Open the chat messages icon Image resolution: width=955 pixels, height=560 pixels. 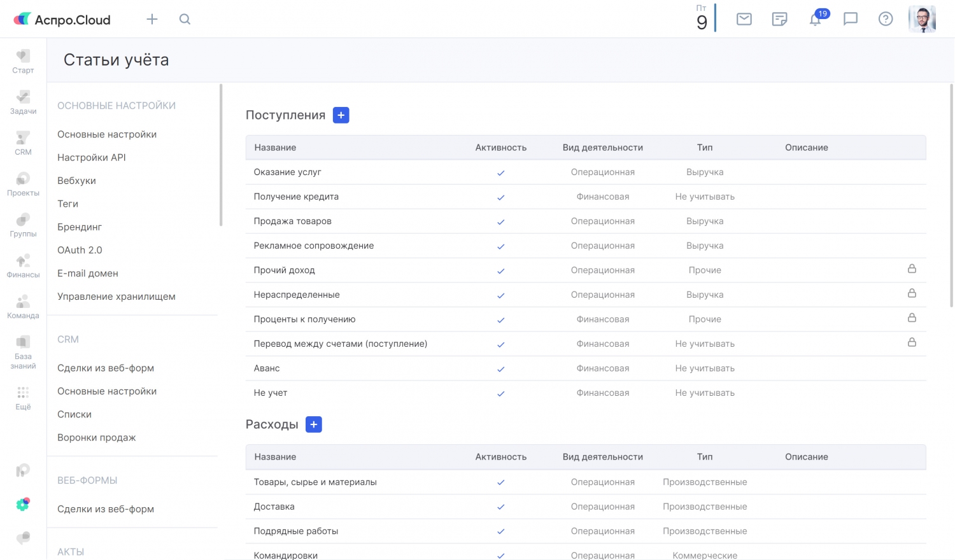tap(851, 19)
